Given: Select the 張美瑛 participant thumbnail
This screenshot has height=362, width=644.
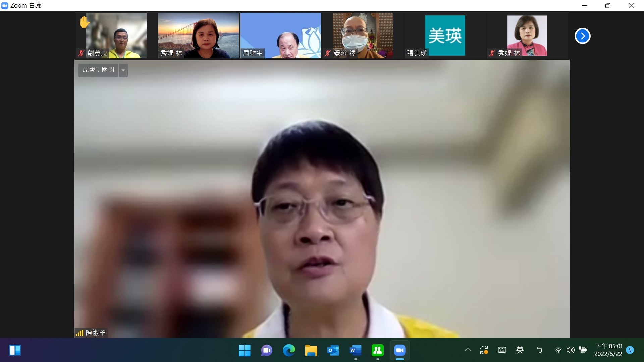Looking at the screenshot, I should (x=445, y=36).
